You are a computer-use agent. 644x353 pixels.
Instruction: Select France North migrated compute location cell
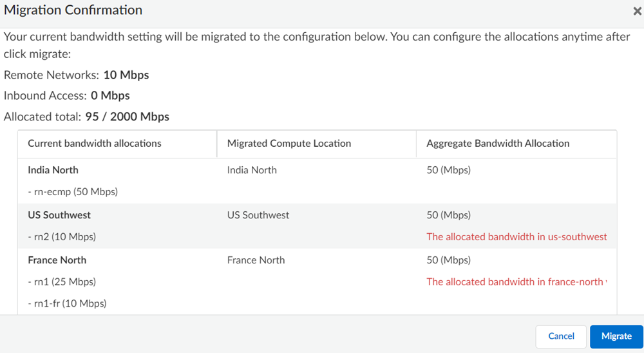tap(256, 260)
